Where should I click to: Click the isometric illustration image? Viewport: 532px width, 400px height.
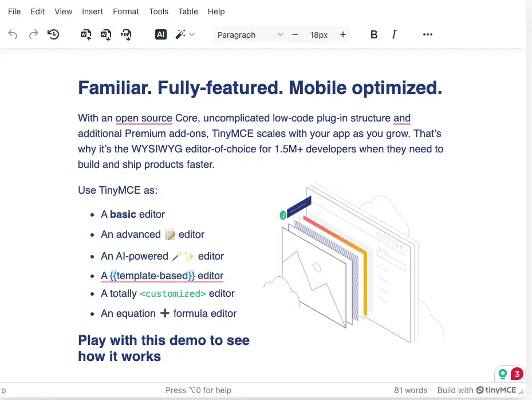[x=354, y=263]
